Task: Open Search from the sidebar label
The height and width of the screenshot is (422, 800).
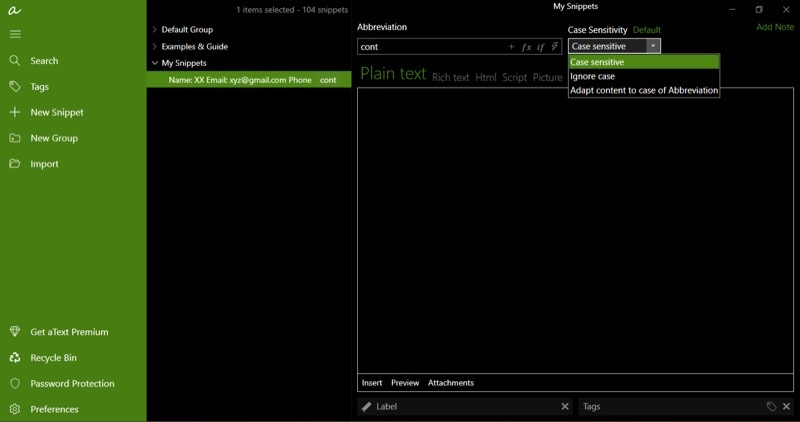Action: point(44,61)
